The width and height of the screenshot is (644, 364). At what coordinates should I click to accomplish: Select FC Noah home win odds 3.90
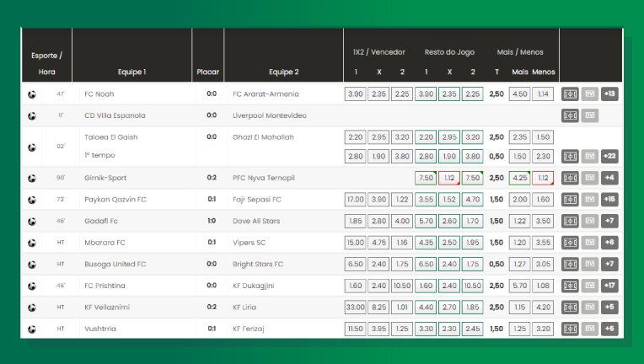tap(355, 94)
